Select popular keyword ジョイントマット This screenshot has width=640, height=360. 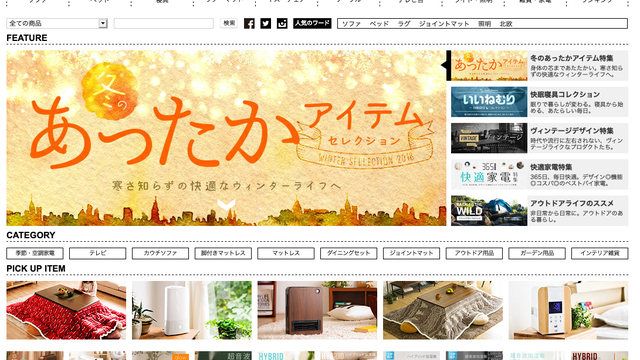point(444,24)
